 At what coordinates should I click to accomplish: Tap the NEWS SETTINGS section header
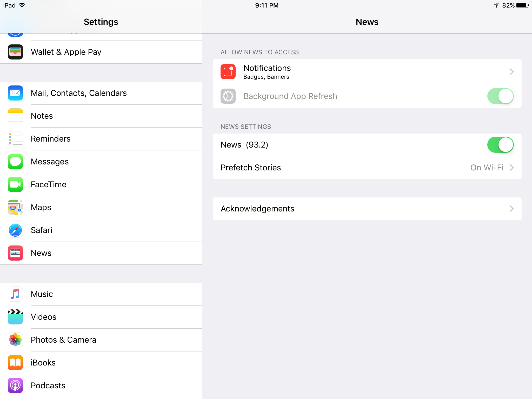coord(246,127)
